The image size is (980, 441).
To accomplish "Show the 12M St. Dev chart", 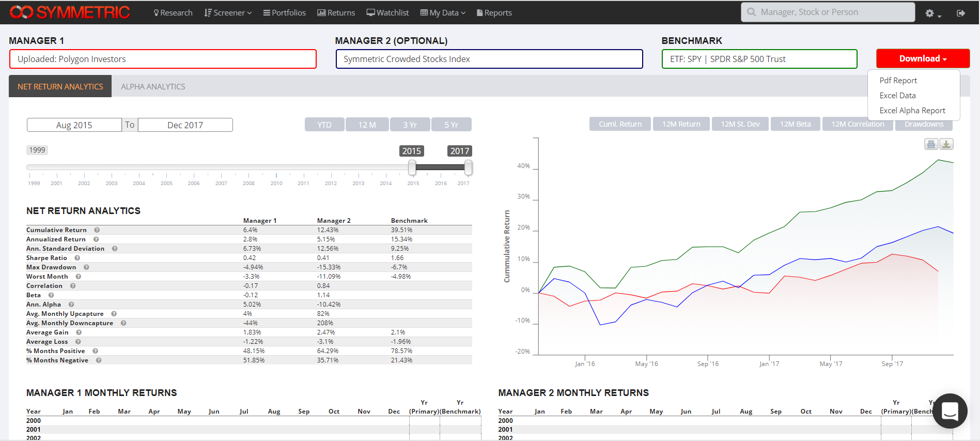I will 740,124.
